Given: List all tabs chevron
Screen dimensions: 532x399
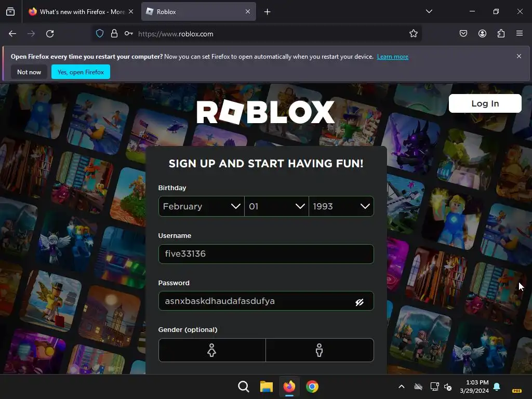Looking at the screenshot, I should coord(429,11).
